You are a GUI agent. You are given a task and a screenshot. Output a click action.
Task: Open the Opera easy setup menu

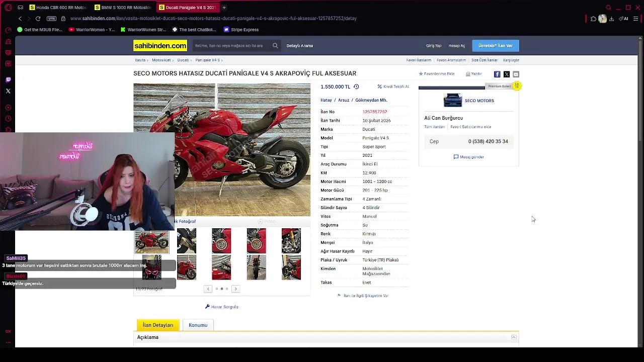click(636, 19)
